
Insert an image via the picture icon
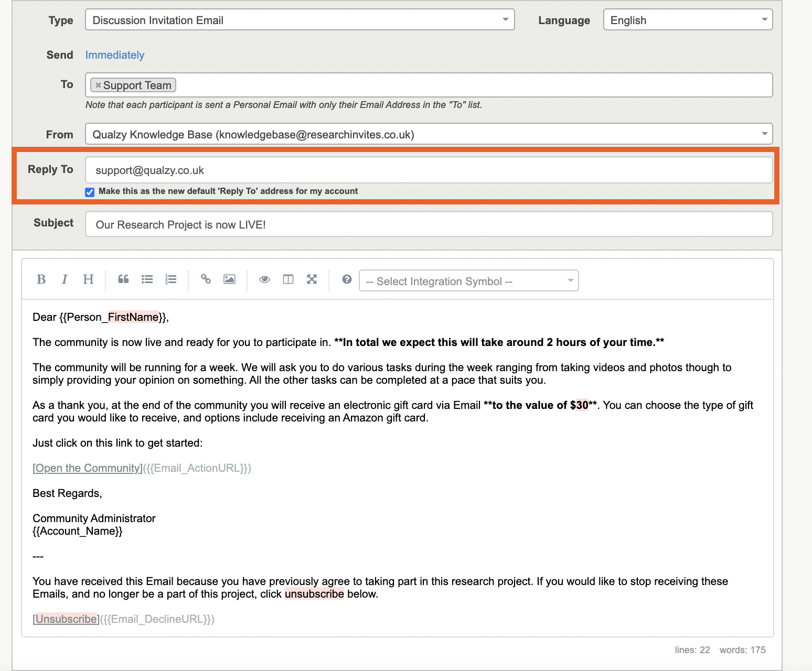[229, 279]
